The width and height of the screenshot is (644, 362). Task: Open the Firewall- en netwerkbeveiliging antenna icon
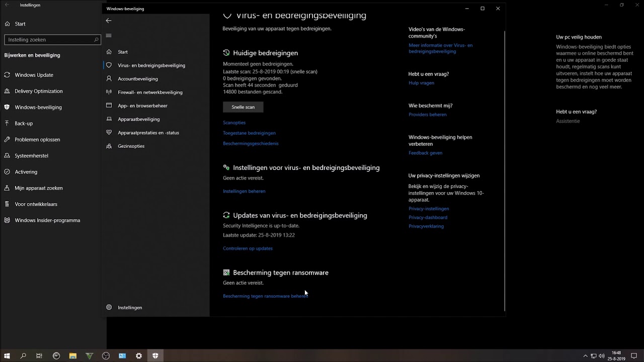pos(109,92)
